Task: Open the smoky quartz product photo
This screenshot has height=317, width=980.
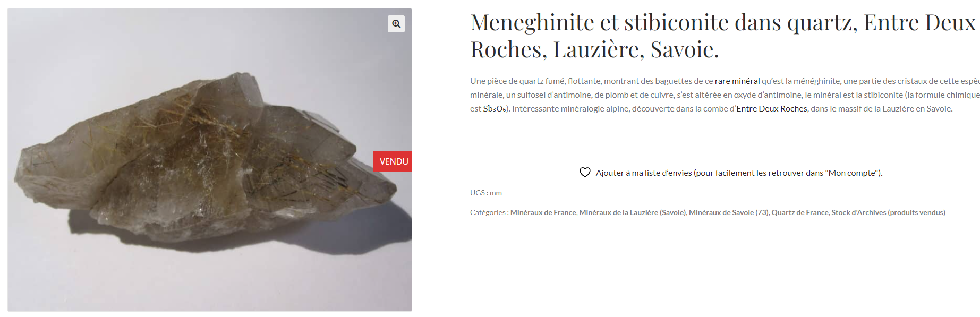Action: [x=210, y=159]
